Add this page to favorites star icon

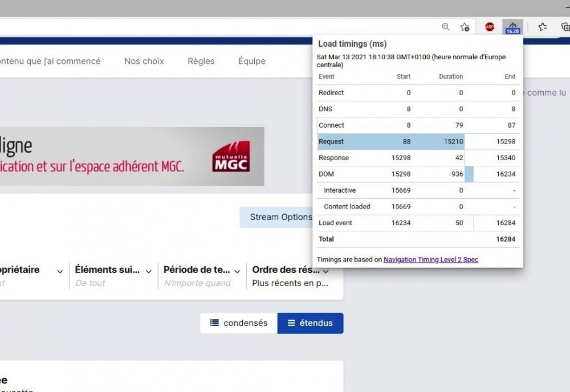pos(465,27)
